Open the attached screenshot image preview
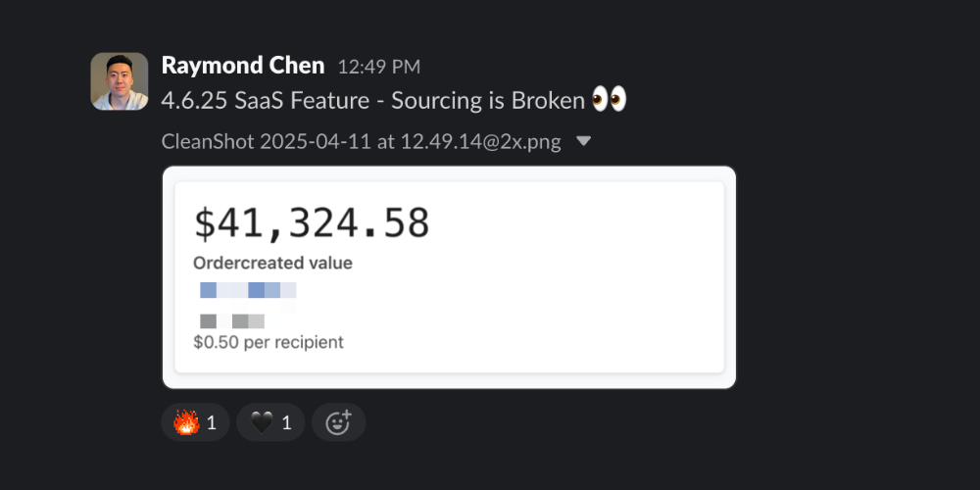Image resolution: width=980 pixels, height=490 pixels. point(450,277)
